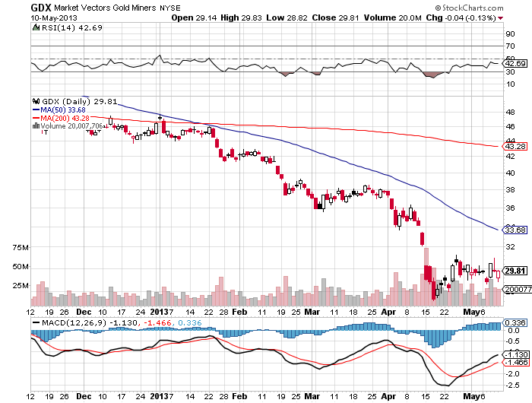The width and height of the screenshot is (532, 403).
Task: Click the Close 29.81 value
Action: [335, 17]
